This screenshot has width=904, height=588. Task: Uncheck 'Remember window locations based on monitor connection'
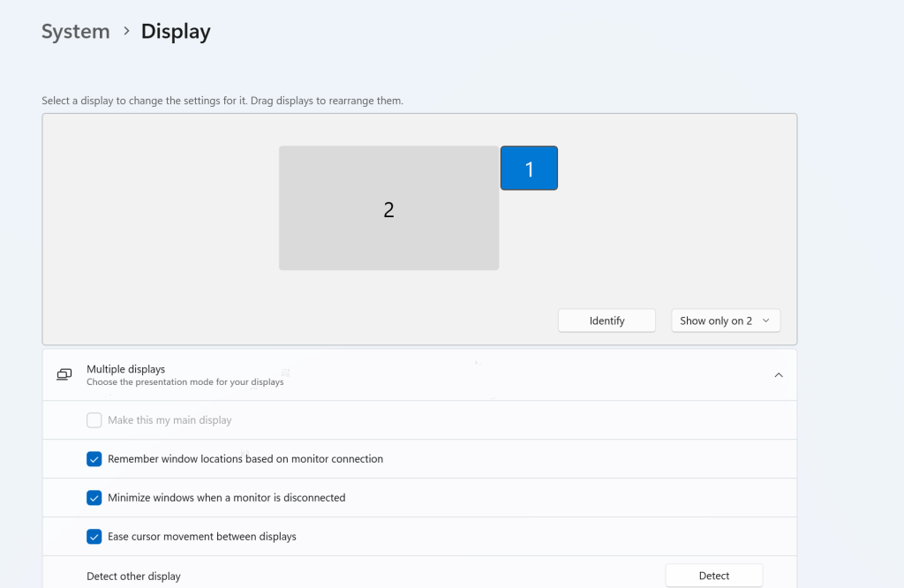coord(94,459)
